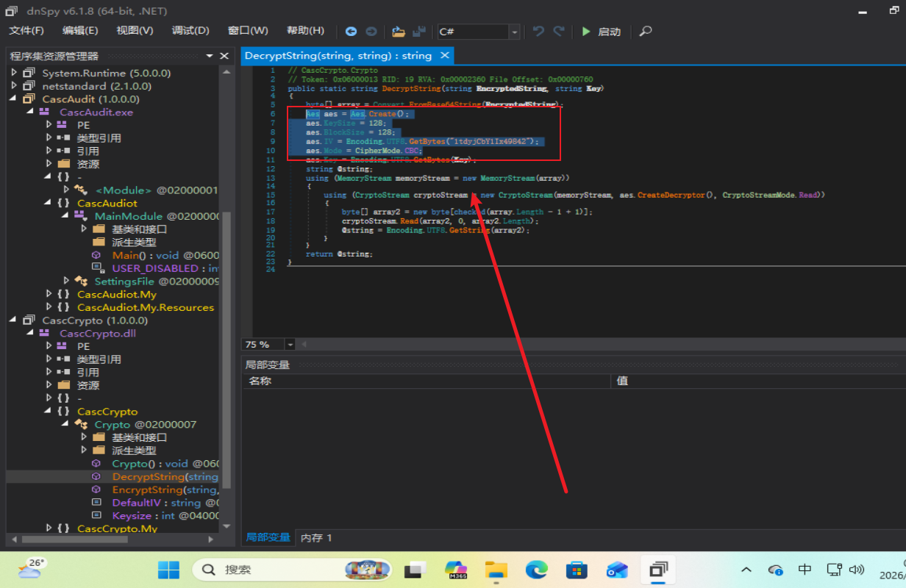Expand the SettingsFile class node
Screen dimensions: 906x588
(65, 281)
